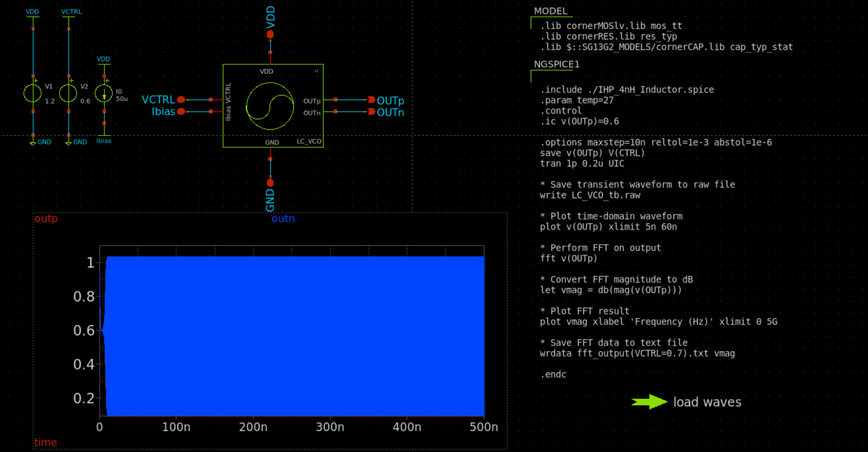The height and width of the screenshot is (452, 868).
Task: Click the load waves launcher text
Action: tap(707, 402)
